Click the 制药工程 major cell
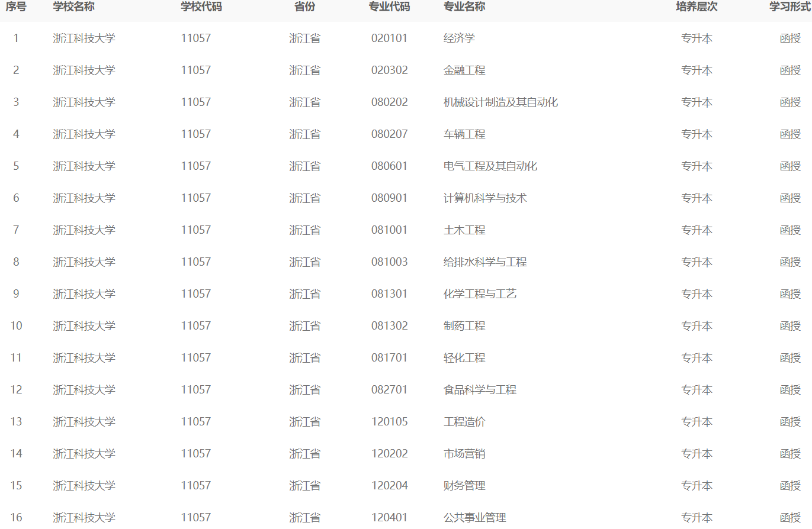This screenshot has height=529, width=812. click(x=464, y=326)
